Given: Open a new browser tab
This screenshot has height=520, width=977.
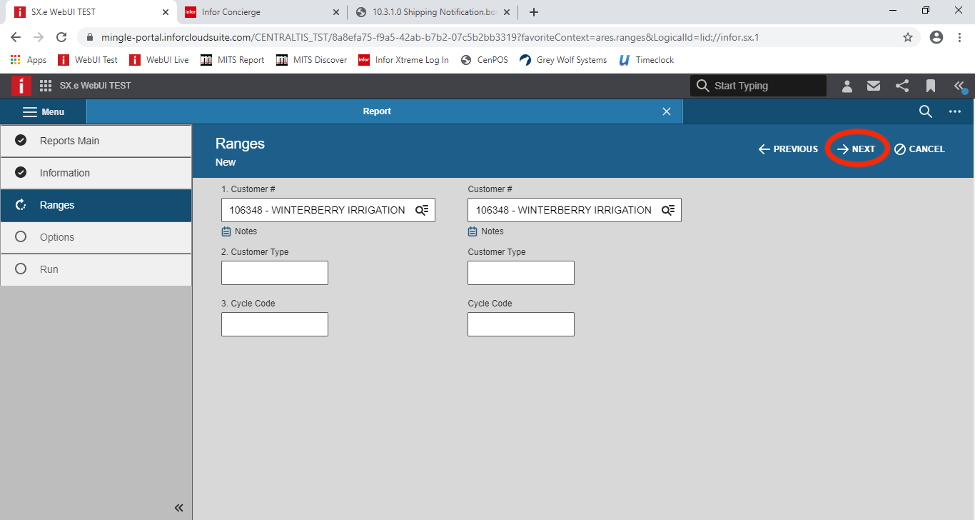Looking at the screenshot, I should pos(533,12).
